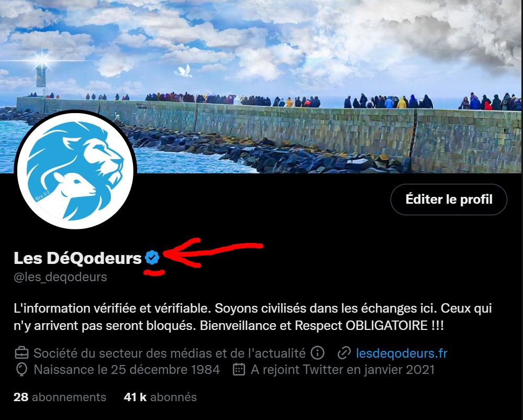Open the lesdeqodeurs.fr website link
The width and height of the screenshot is (523, 420).
(402, 353)
